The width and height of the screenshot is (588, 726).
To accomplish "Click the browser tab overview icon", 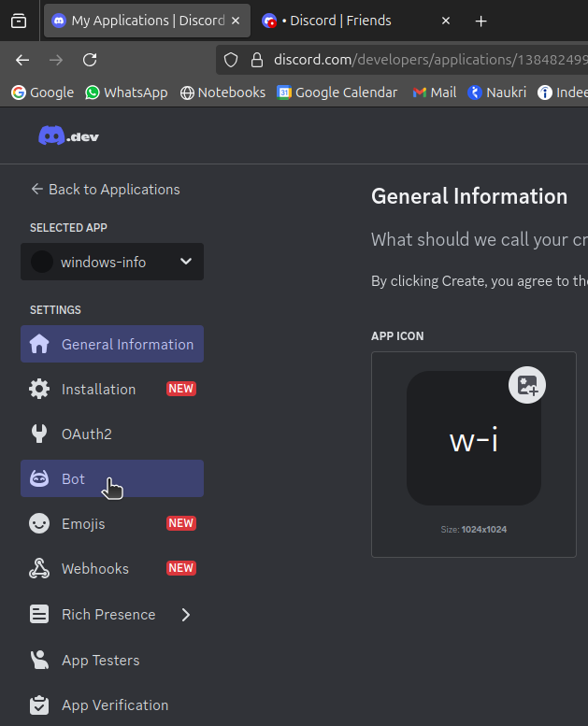I will [x=19, y=21].
